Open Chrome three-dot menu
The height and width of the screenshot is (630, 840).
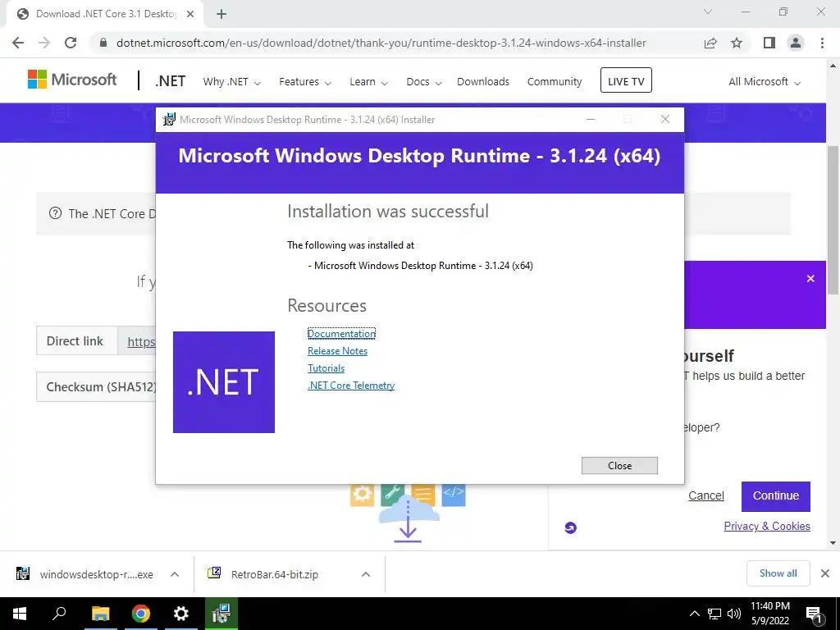822,43
